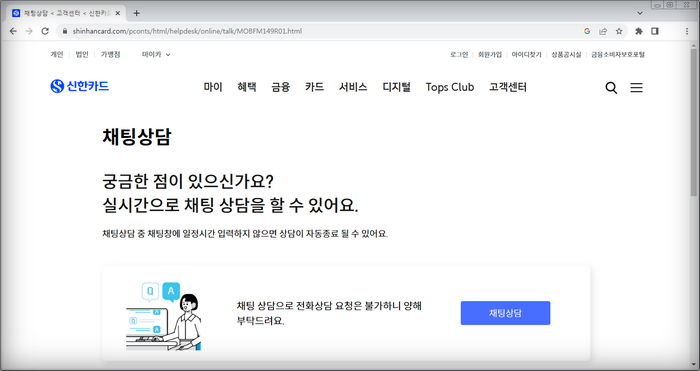Select 가맹점 in top bar
This screenshot has height=371, width=700.
tap(111, 54)
